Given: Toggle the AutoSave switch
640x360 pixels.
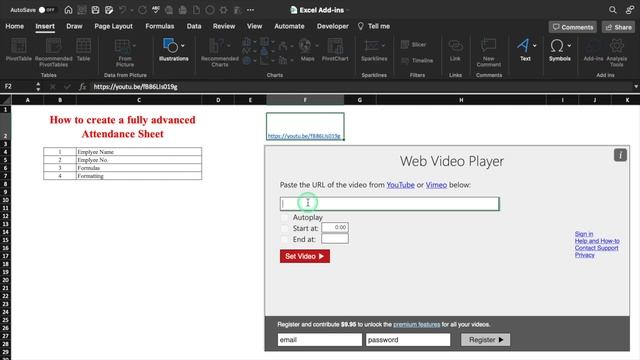Looking at the screenshot, I should (46, 10).
